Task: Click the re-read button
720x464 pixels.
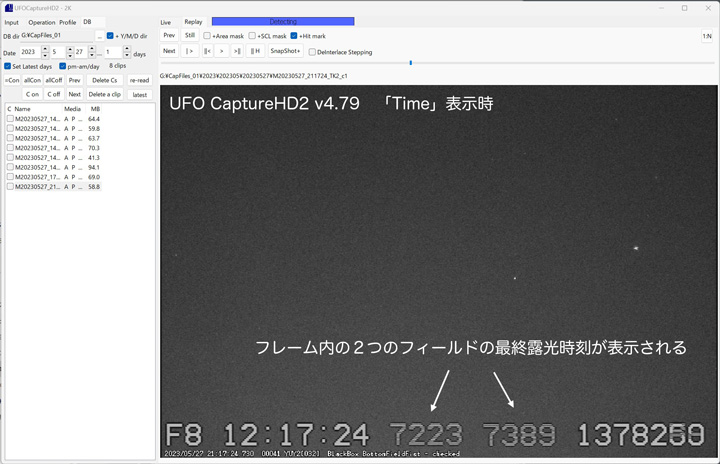Action: [140, 80]
